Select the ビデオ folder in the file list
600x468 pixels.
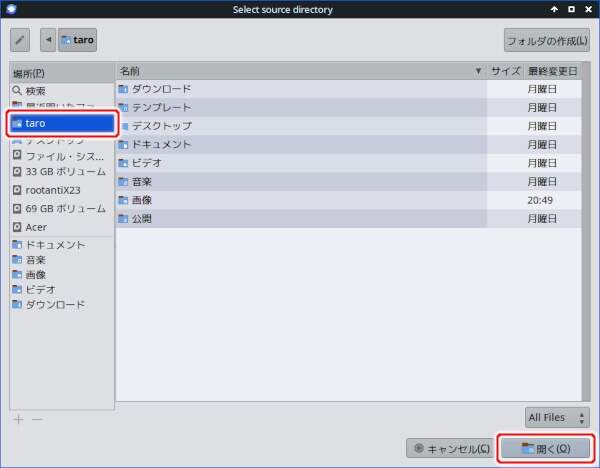[x=348, y=163]
